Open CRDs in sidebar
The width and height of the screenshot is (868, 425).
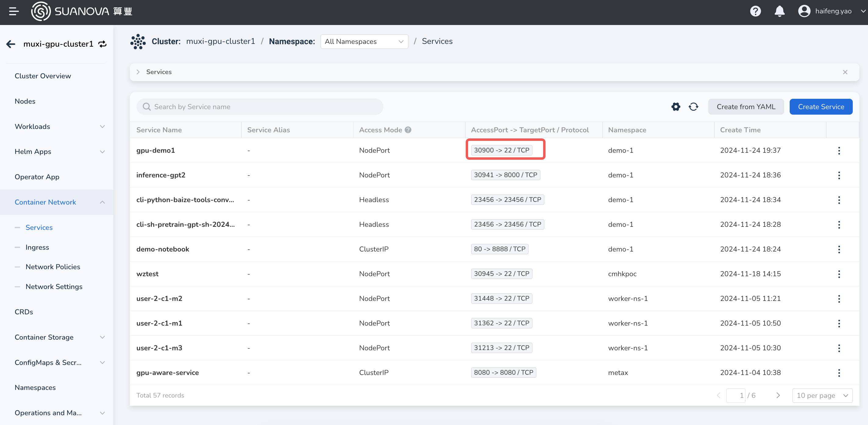23,312
